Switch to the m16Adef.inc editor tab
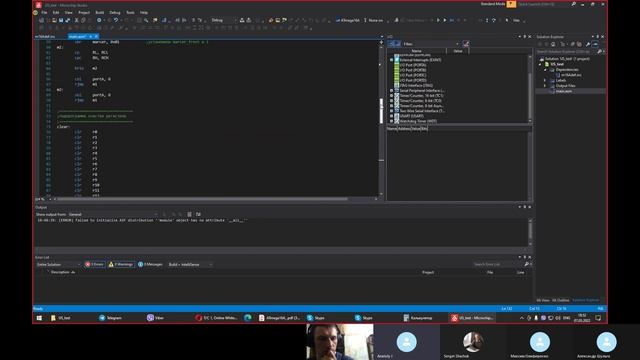640x360 pixels. pos(44,37)
